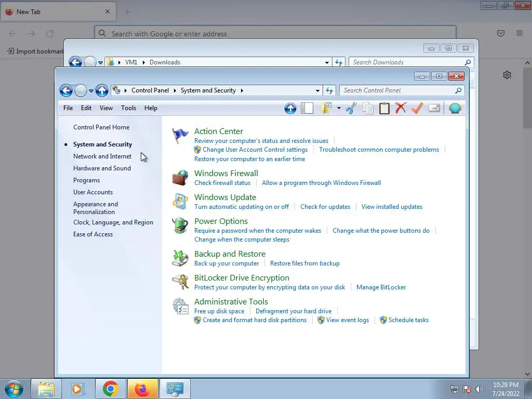This screenshot has height=399, width=532.
Task: Click the volume speaker tray icon
Action: (480, 389)
